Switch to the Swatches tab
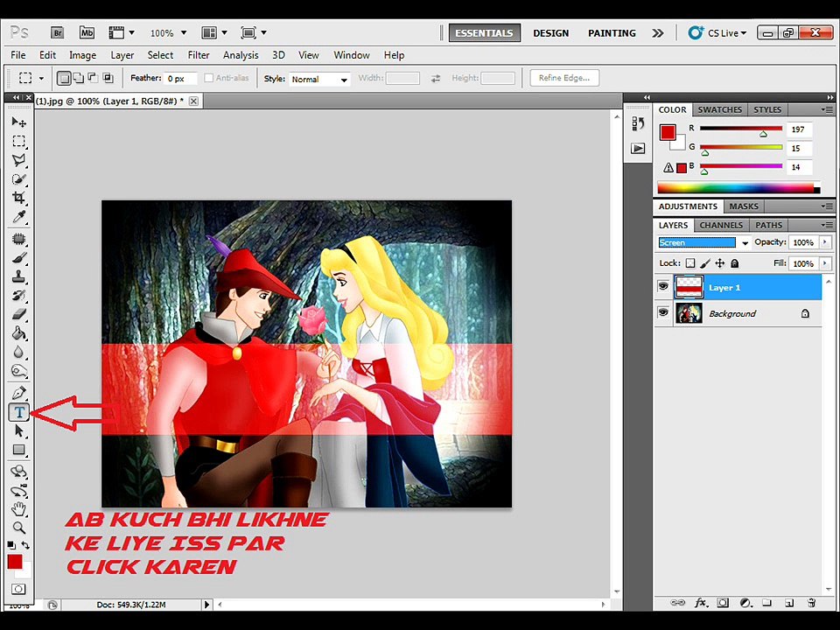This screenshot has width=840, height=630. (719, 109)
